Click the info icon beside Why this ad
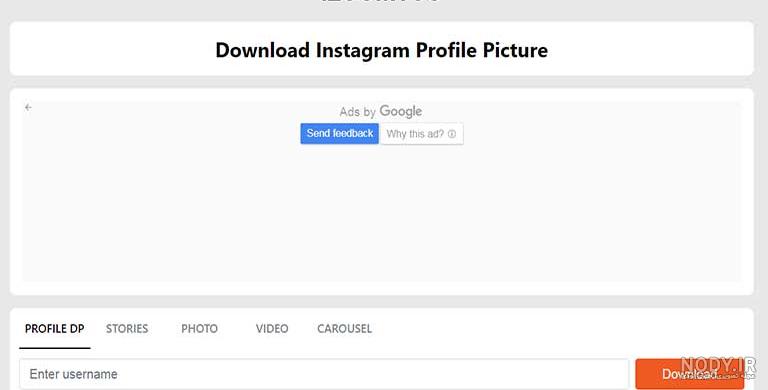 coord(452,134)
